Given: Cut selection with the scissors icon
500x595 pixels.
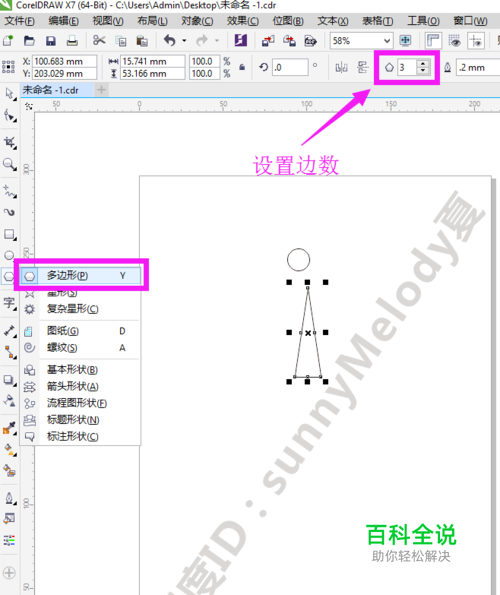Looking at the screenshot, I should click(x=99, y=40).
